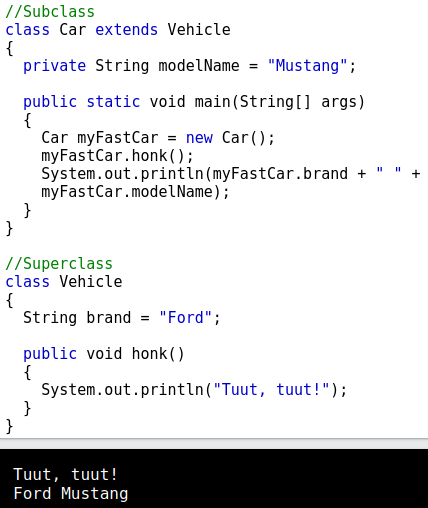Click 'Tuut, tuut!' in console output
Image resolution: width=428 pixels, height=508 pixels.
pyautogui.click(x=65, y=475)
